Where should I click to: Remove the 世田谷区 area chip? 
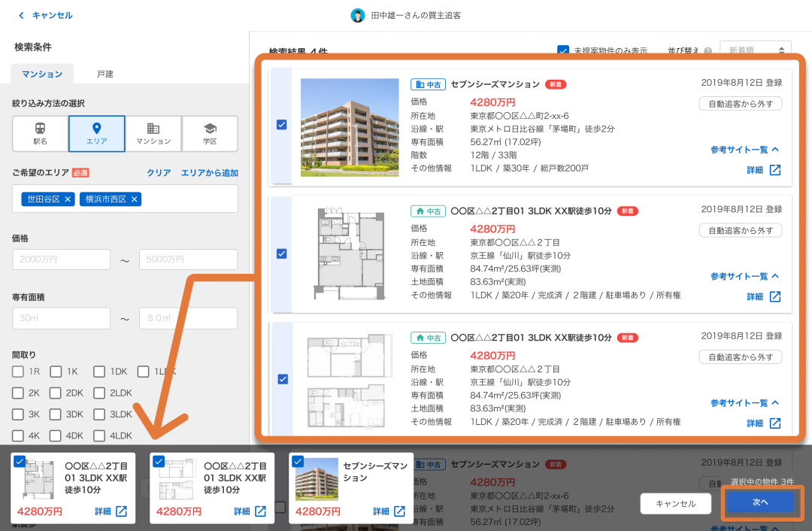point(68,199)
